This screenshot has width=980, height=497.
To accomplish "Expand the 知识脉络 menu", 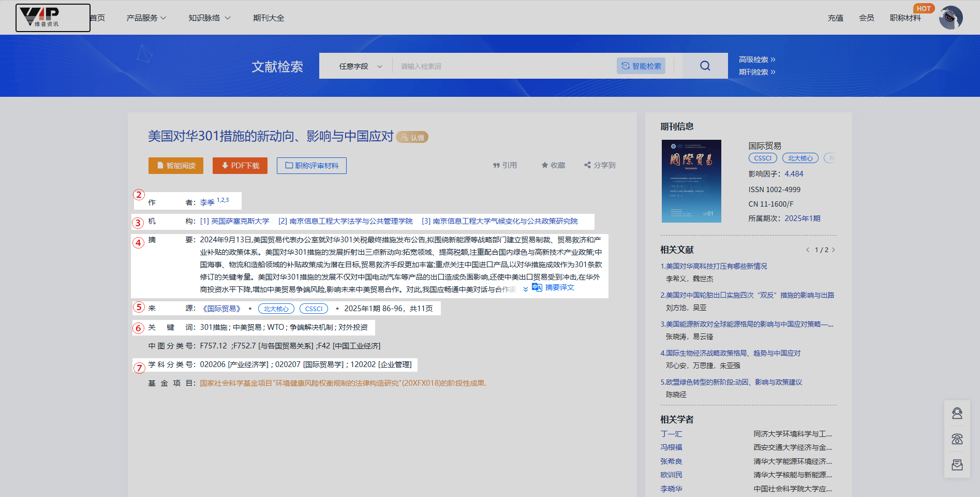I will [210, 18].
